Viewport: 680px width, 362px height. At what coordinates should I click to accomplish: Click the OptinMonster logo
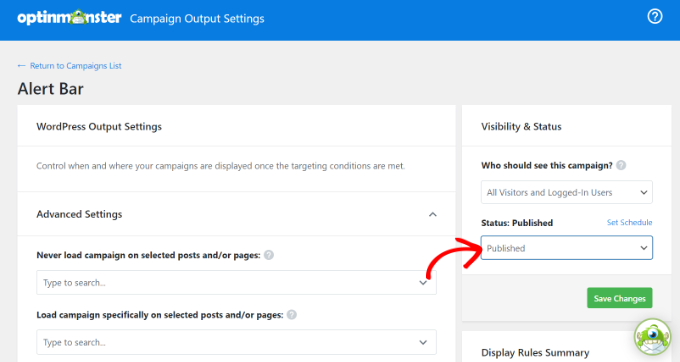click(x=69, y=17)
